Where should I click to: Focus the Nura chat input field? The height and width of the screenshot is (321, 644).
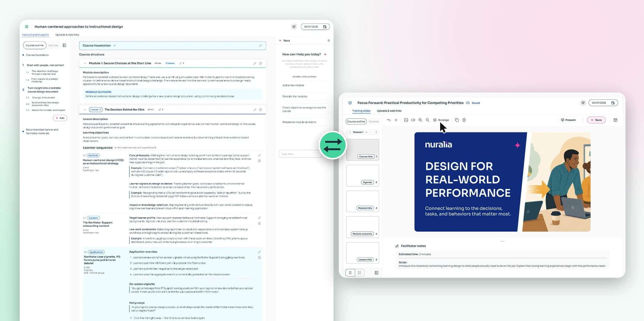[x=300, y=154]
